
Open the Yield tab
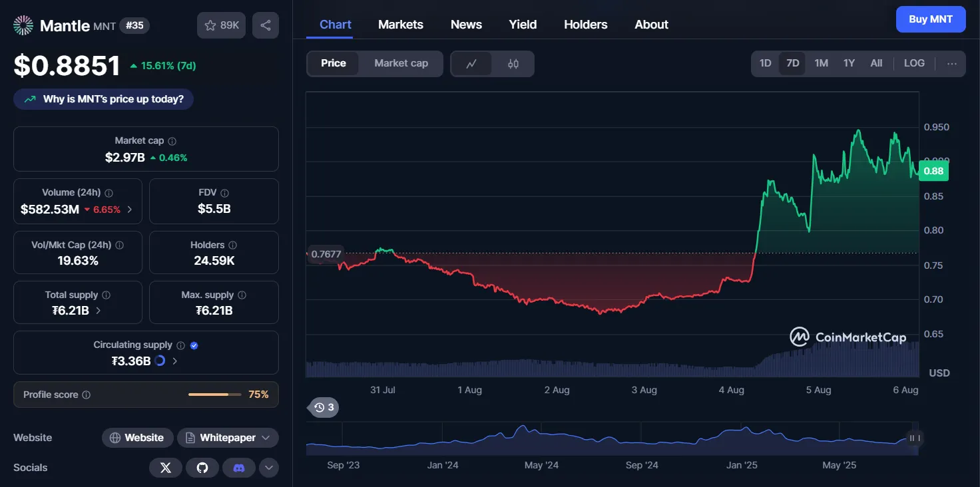coord(523,25)
